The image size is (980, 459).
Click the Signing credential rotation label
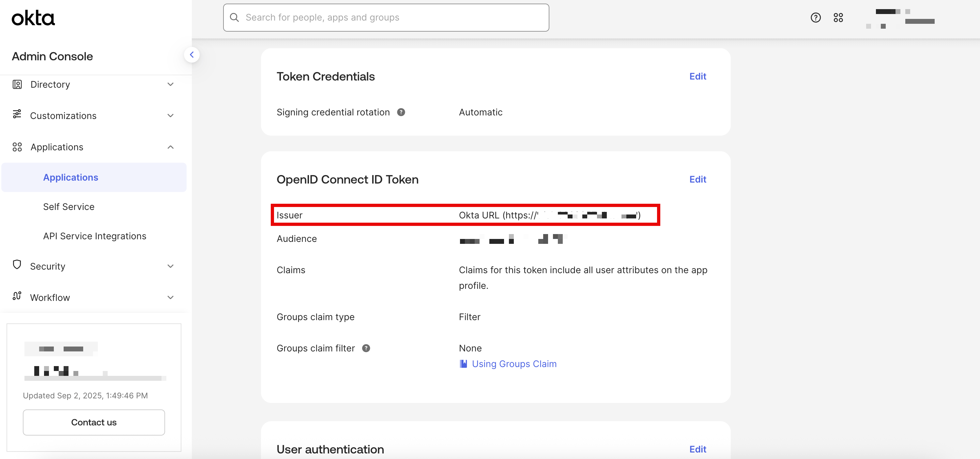pos(333,112)
